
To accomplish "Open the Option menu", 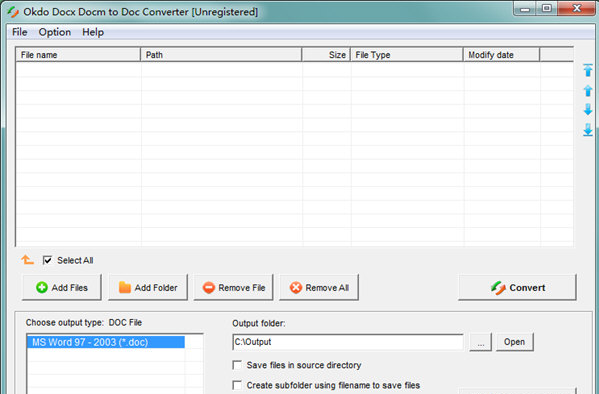I will [55, 32].
